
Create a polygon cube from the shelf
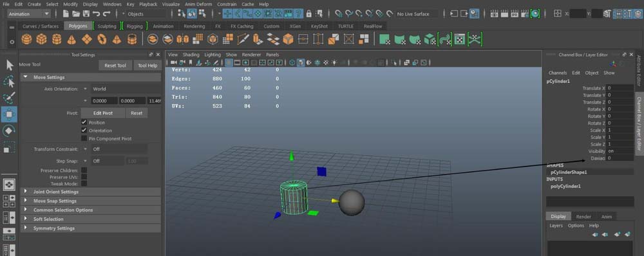[41, 39]
